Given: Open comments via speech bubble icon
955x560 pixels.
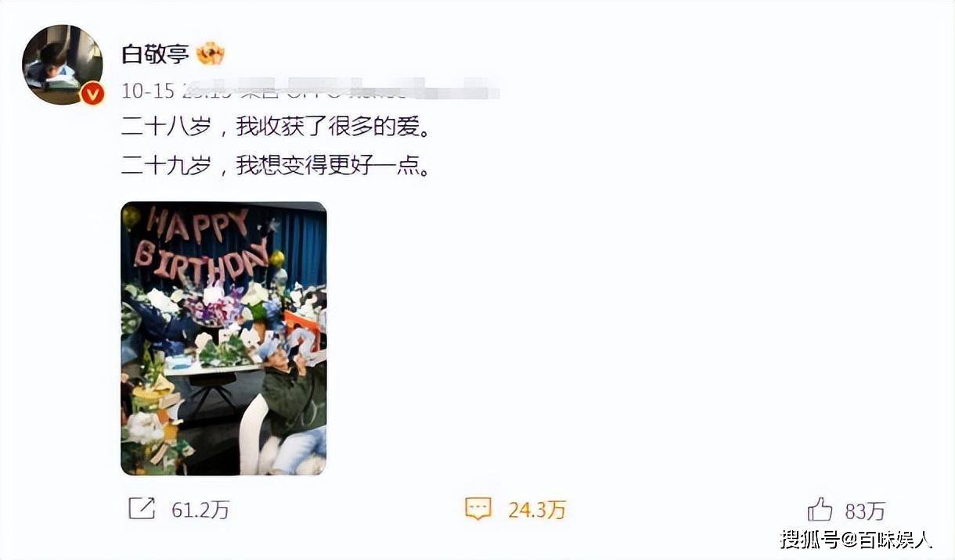Looking at the screenshot, I should pos(478,509).
